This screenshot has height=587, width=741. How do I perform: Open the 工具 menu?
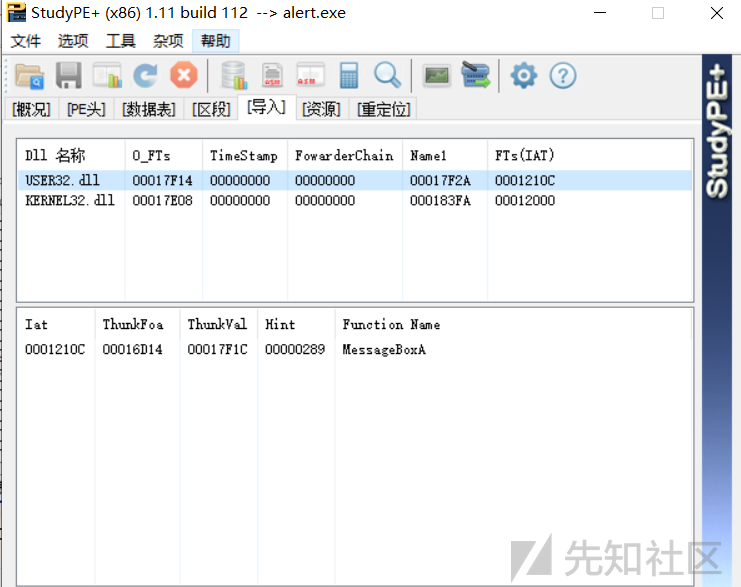(x=121, y=41)
